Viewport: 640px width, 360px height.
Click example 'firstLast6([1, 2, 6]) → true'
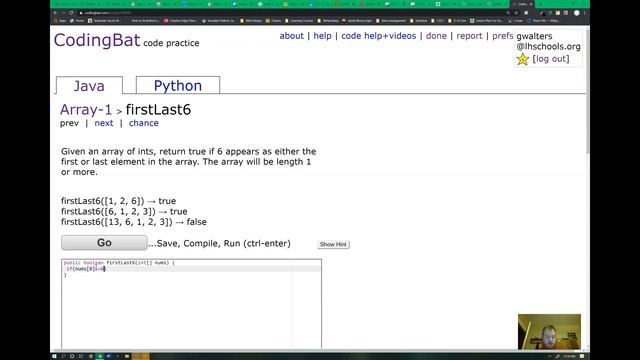click(118, 201)
